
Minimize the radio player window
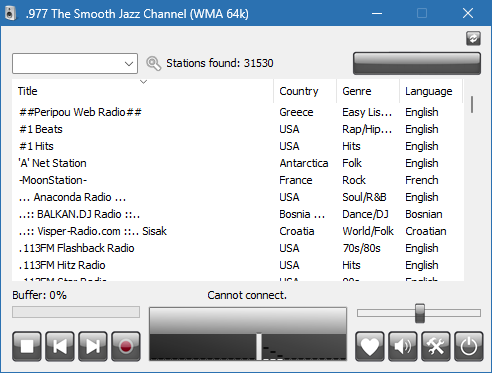(x=377, y=13)
